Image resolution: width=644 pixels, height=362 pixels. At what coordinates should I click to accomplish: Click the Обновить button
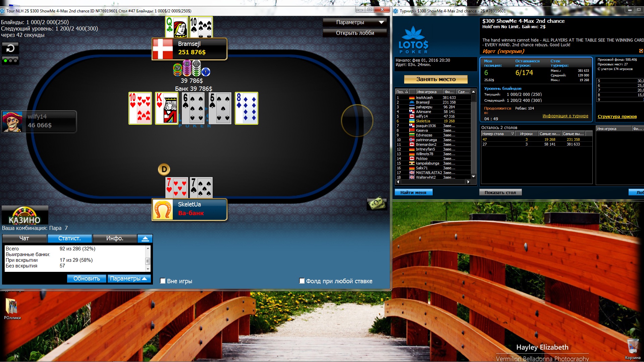point(87,279)
